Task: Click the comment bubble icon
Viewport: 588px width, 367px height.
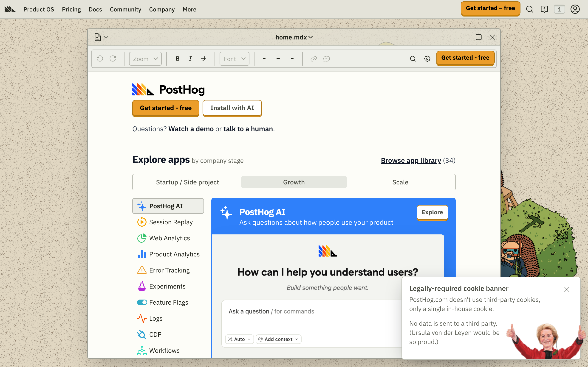Action: point(327,59)
